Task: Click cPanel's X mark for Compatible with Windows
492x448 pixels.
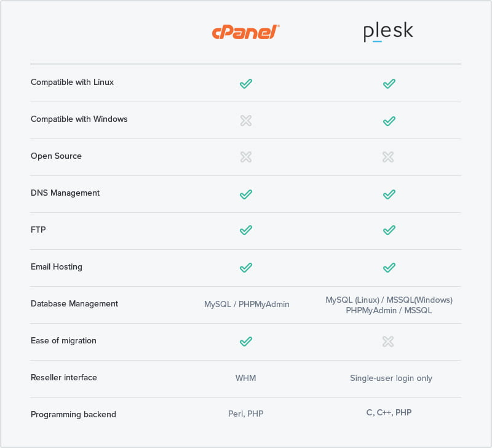Action: point(246,121)
